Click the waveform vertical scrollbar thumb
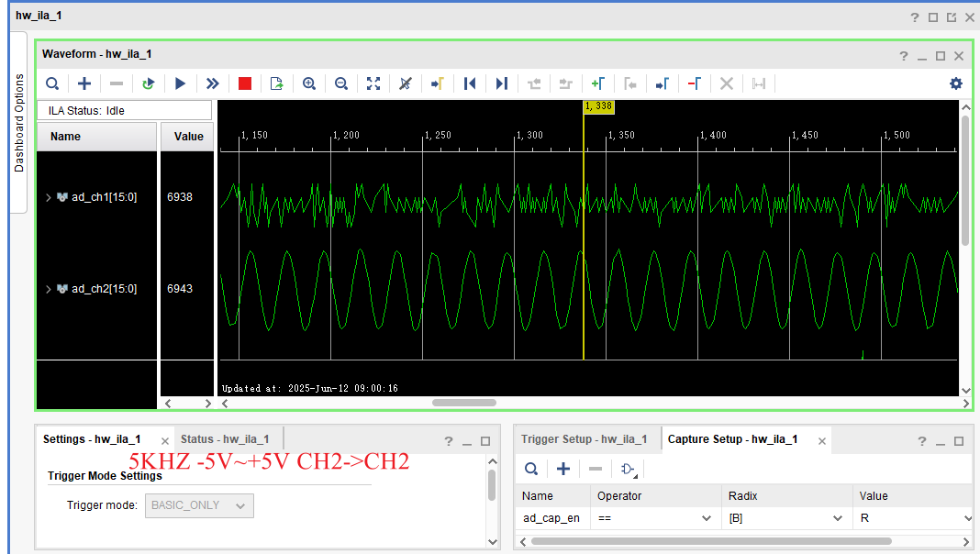Viewport: 980px width, 554px height. [x=965, y=181]
